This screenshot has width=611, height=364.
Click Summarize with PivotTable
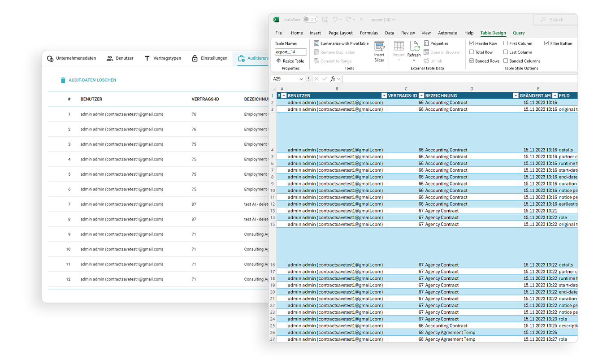click(x=341, y=43)
